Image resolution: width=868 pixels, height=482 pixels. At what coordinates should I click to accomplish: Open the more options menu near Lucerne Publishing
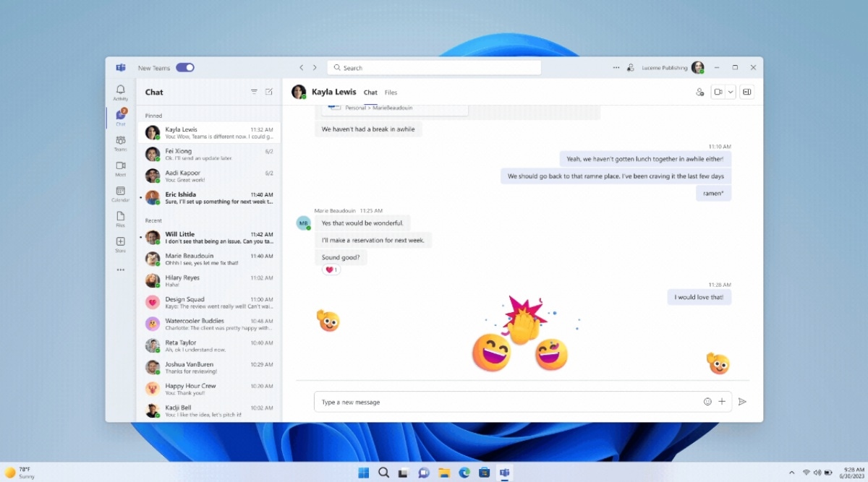tap(616, 67)
